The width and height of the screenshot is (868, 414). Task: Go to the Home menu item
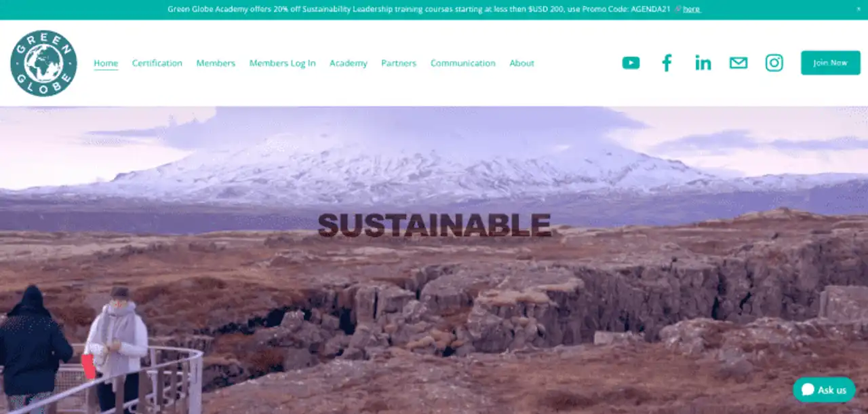[x=106, y=63]
